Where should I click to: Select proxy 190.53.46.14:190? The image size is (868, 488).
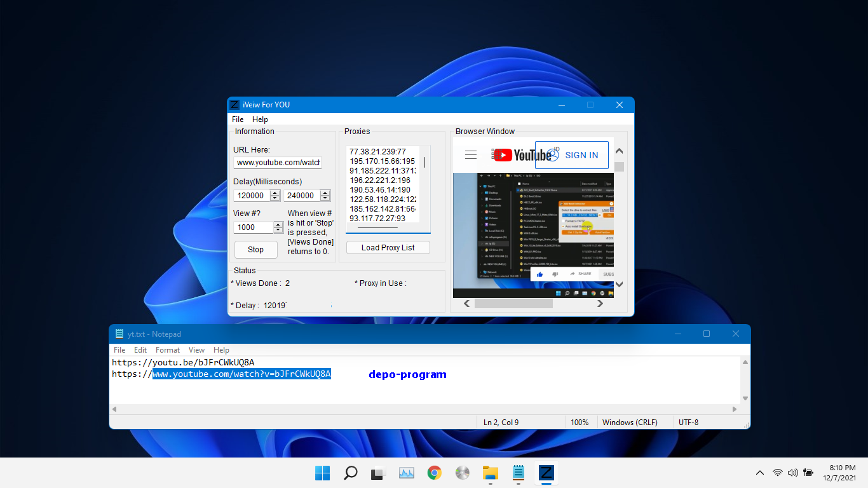pos(380,190)
